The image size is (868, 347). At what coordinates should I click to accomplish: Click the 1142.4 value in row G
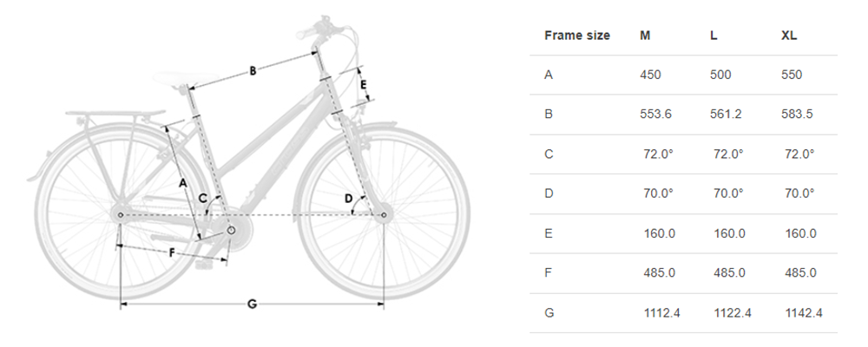pos(804,312)
